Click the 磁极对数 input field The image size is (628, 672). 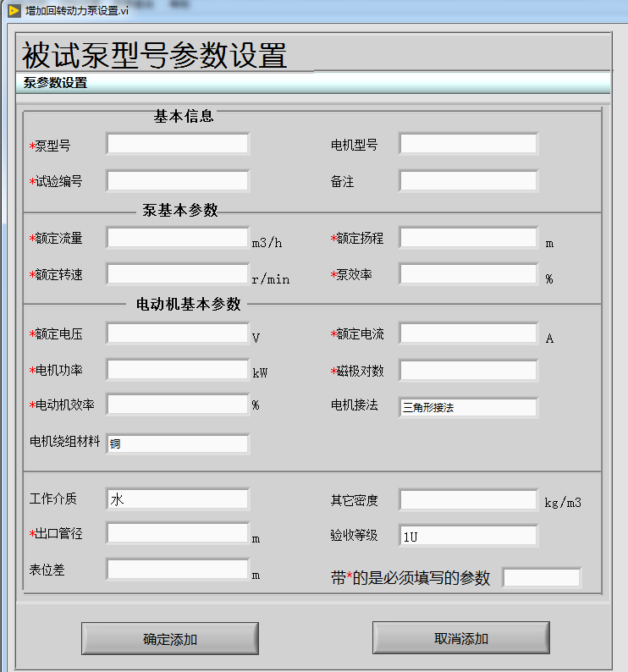468,371
